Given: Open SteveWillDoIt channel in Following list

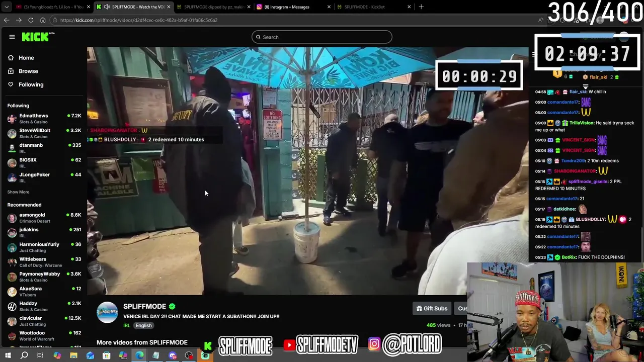Looking at the screenshot, I should 44,133.
